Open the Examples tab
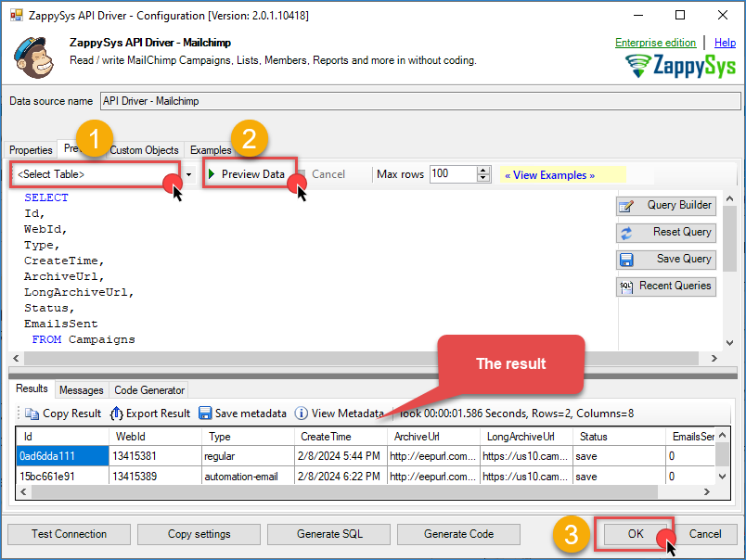 coord(211,150)
